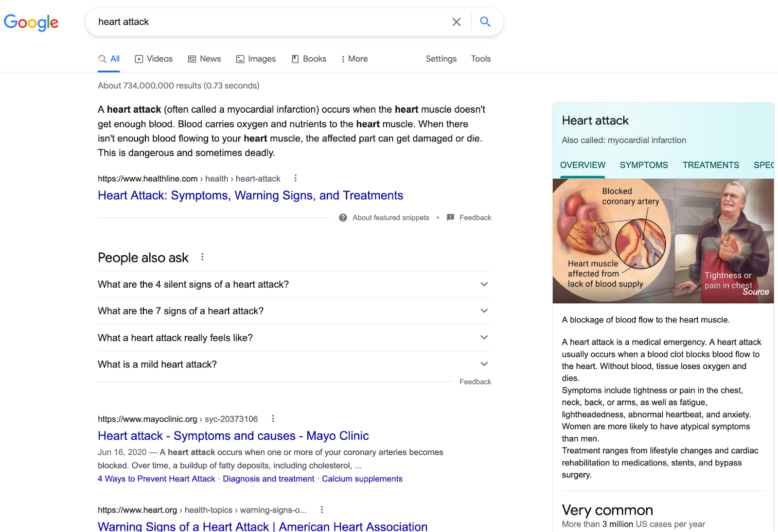This screenshot has width=778, height=532.
Task: Click the heart attack illustration image
Action: 663,241
